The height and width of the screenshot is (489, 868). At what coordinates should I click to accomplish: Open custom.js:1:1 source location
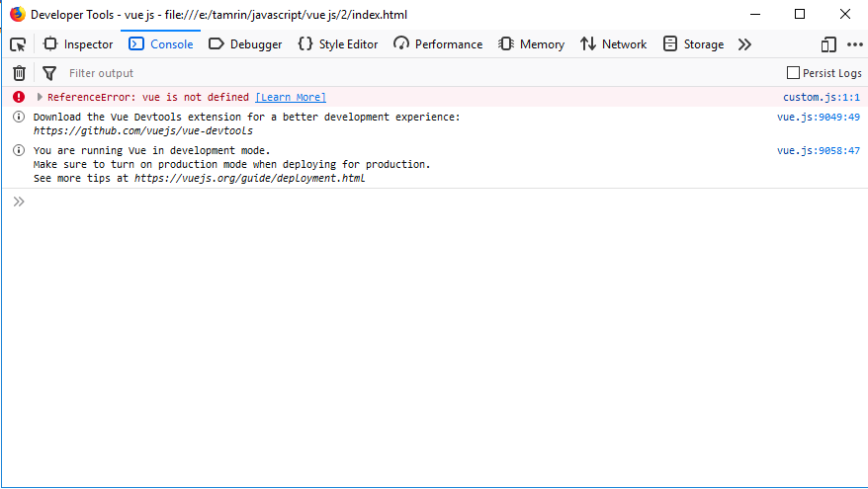tap(821, 97)
